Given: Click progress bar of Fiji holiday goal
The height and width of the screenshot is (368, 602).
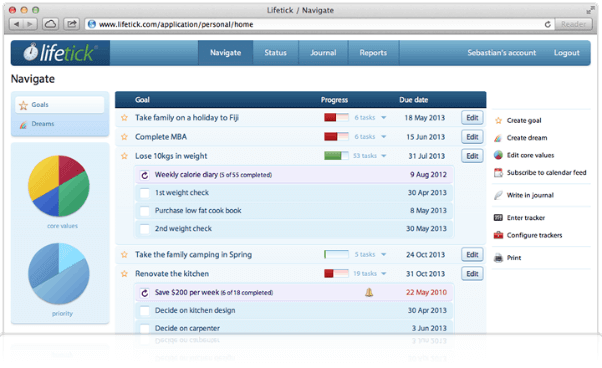Looking at the screenshot, I should coord(336,117).
